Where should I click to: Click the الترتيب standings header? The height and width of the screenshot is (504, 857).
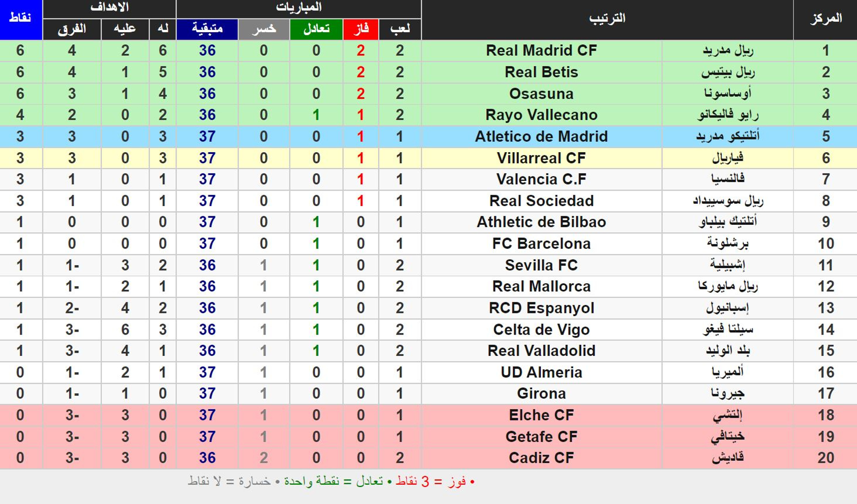tap(607, 20)
